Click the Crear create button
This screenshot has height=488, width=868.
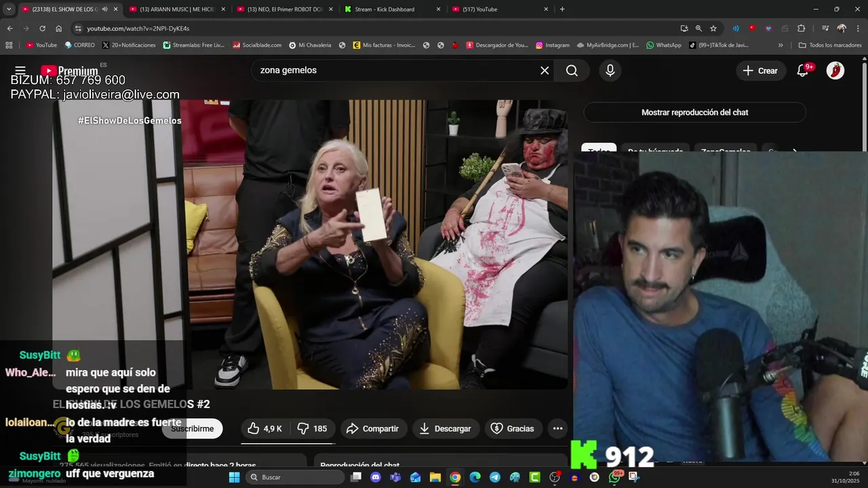760,70
